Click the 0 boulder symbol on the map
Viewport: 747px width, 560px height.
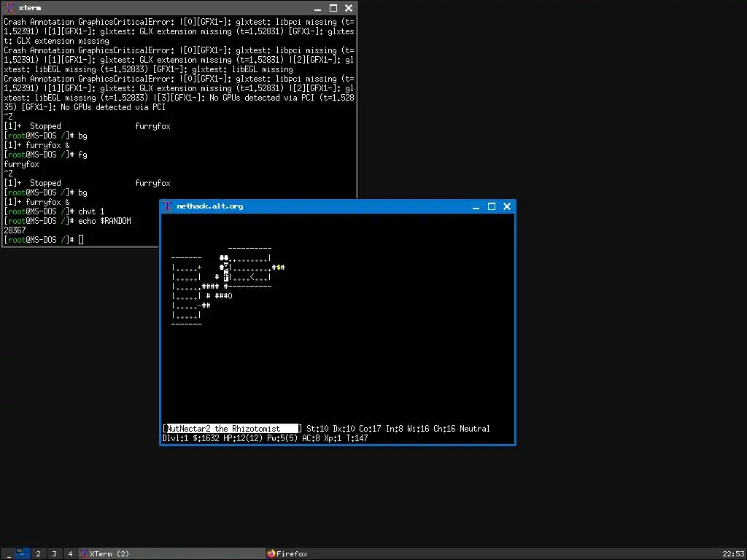tap(230, 296)
